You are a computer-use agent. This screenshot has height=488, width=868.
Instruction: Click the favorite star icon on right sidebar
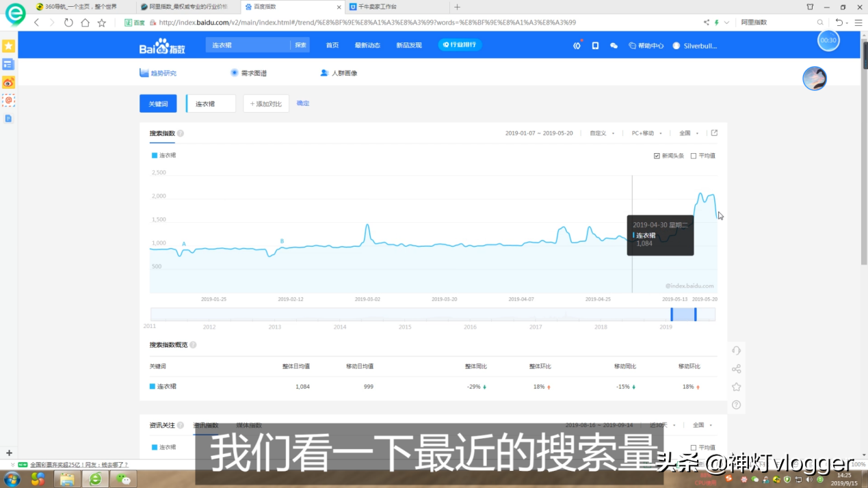point(736,387)
